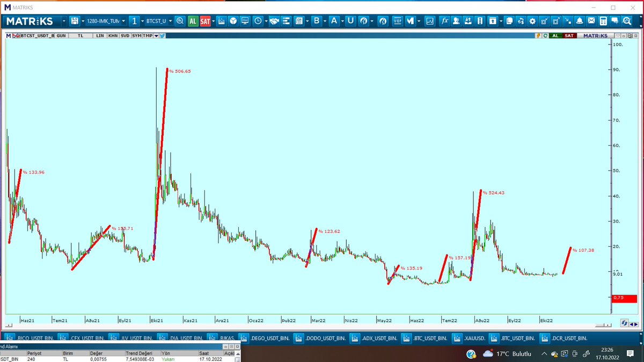Switch to the .DODO_USDT_BIN. tab
644x362 pixels.
click(x=320, y=338)
